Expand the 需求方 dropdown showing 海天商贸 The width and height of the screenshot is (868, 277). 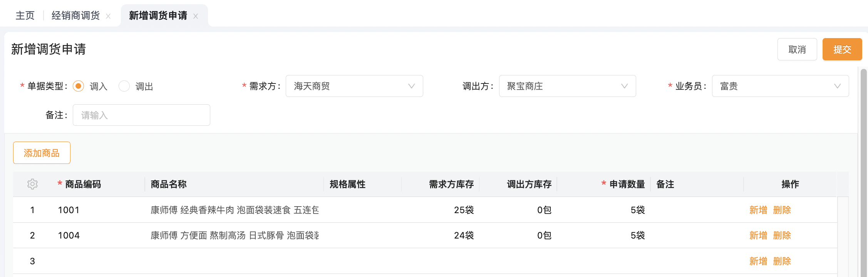click(x=354, y=86)
